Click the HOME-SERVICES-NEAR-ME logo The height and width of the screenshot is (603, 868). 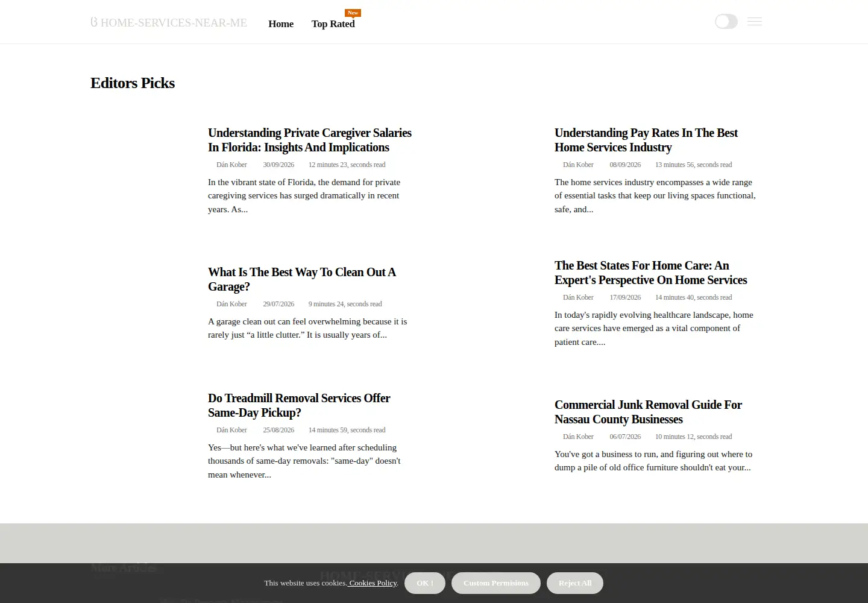pyautogui.click(x=169, y=22)
